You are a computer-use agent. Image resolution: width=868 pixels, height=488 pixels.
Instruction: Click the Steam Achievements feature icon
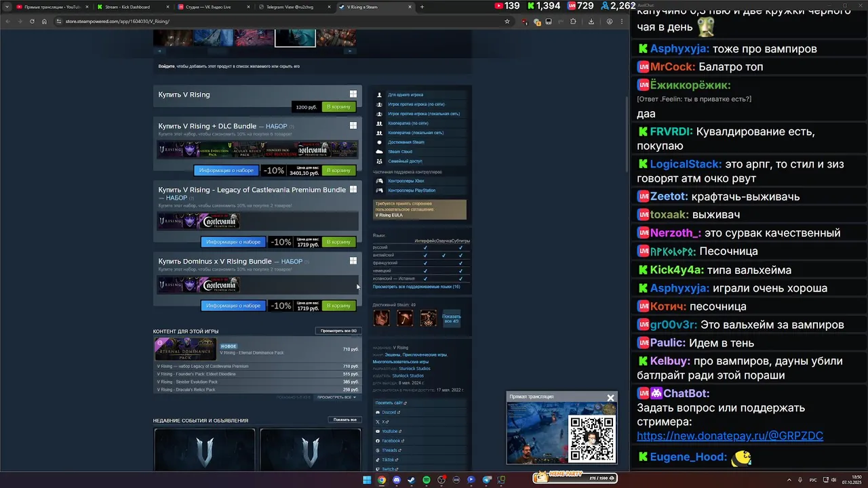coord(380,142)
